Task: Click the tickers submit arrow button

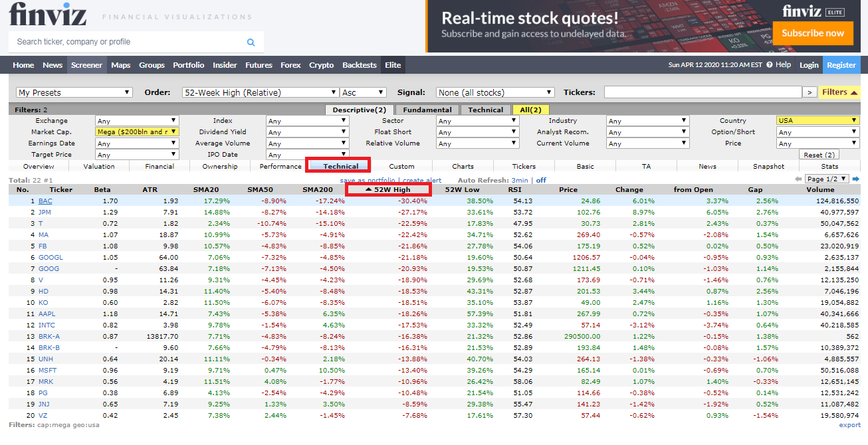Action: 810,92
